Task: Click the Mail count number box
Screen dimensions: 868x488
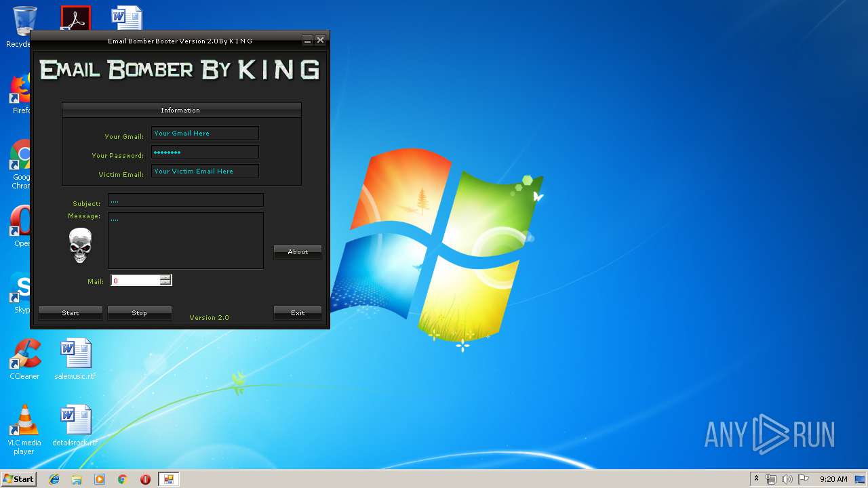Action: click(136, 280)
